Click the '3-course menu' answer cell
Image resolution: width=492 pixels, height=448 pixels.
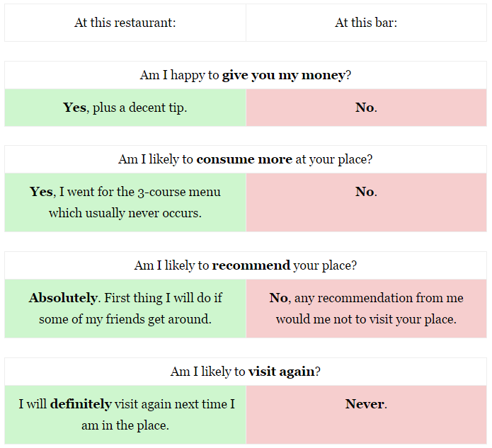125,202
